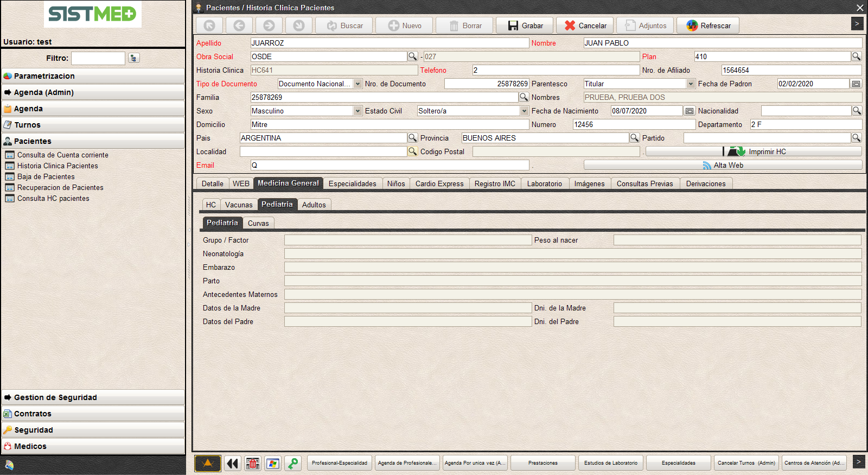The height and width of the screenshot is (475, 868).
Task: Click the red trash icon in bottom bar
Action: (252, 463)
